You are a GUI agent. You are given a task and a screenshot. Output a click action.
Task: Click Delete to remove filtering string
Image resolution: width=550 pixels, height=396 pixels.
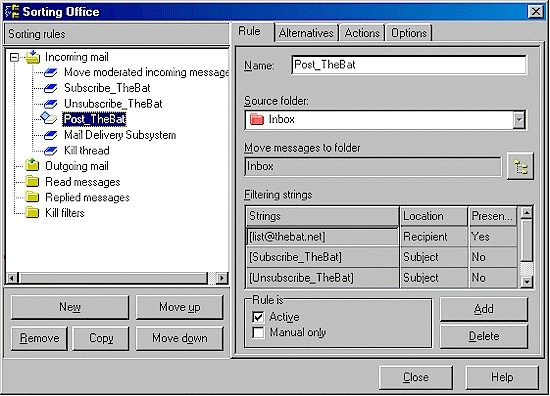coord(484,336)
